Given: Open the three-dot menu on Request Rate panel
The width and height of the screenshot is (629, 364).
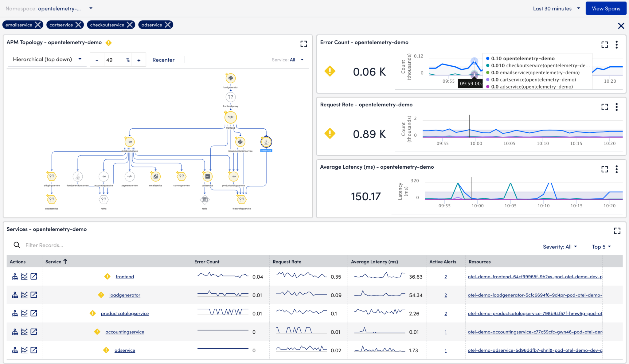Looking at the screenshot, I should (617, 107).
